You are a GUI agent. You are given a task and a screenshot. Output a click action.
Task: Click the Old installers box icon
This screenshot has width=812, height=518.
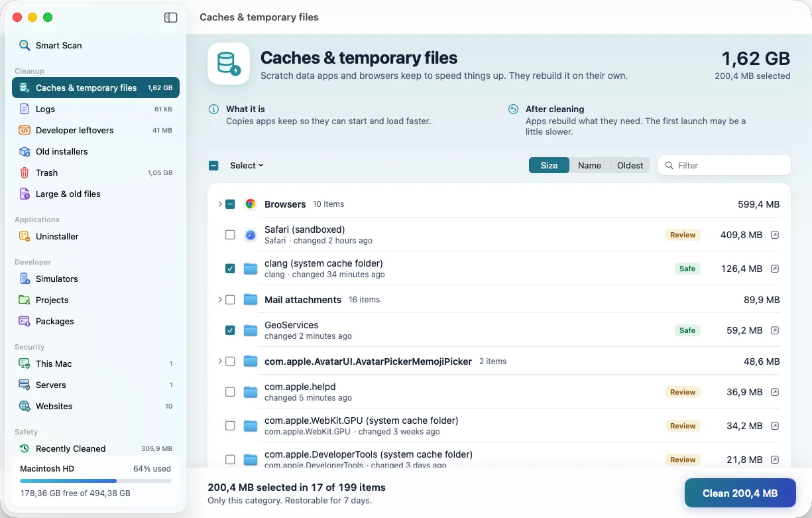coord(25,151)
